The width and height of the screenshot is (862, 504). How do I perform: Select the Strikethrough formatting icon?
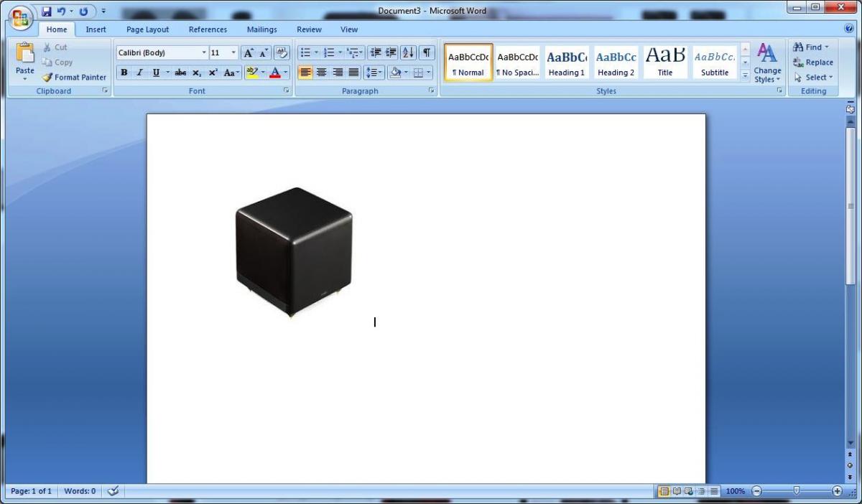(x=180, y=73)
